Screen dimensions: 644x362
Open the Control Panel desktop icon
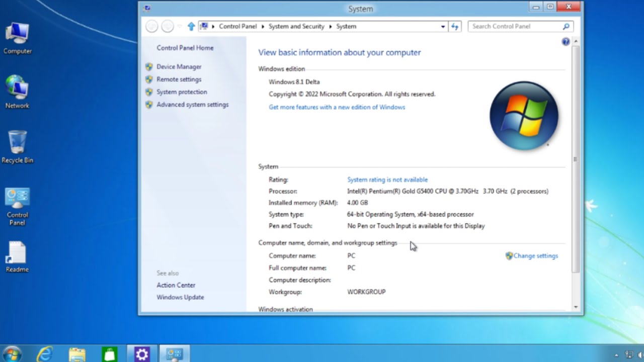[x=17, y=207]
